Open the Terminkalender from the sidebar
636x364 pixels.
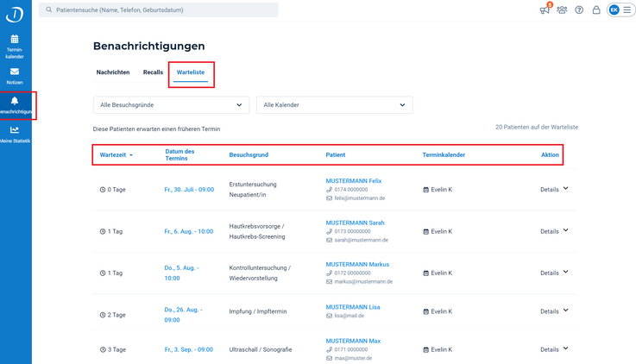[15, 46]
